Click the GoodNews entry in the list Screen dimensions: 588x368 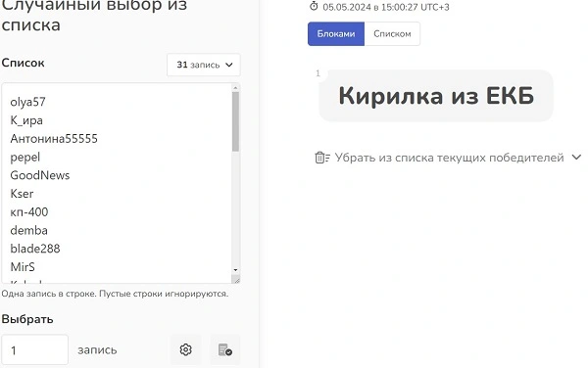[40, 175]
